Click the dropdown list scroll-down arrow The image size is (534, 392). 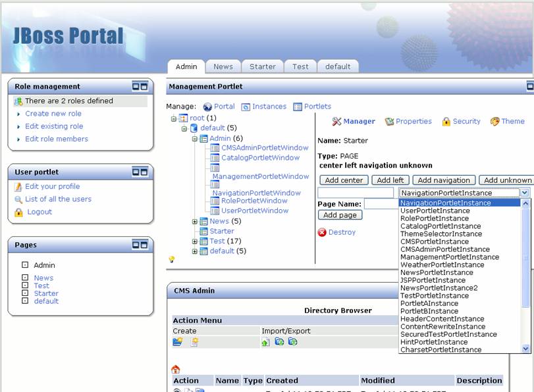coord(525,349)
